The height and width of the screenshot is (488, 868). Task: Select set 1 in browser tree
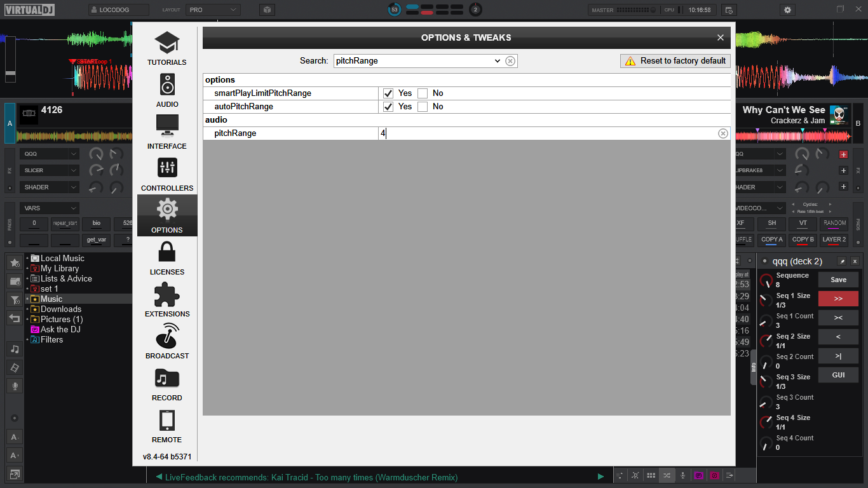click(x=50, y=289)
